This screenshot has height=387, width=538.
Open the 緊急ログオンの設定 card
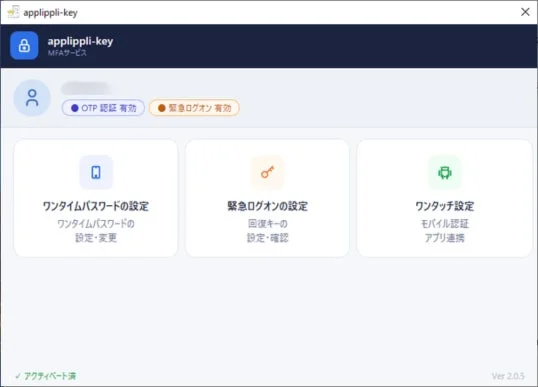tap(267, 198)
